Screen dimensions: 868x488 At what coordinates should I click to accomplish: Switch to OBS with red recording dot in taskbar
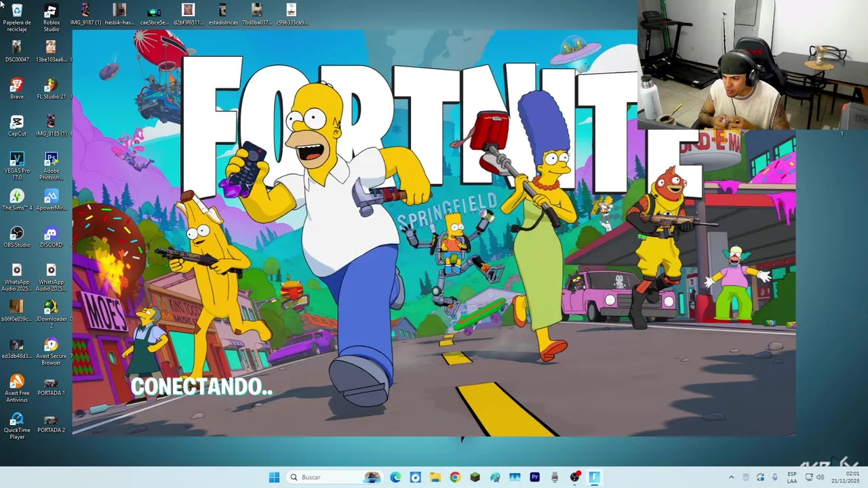(x=575, y=477)
